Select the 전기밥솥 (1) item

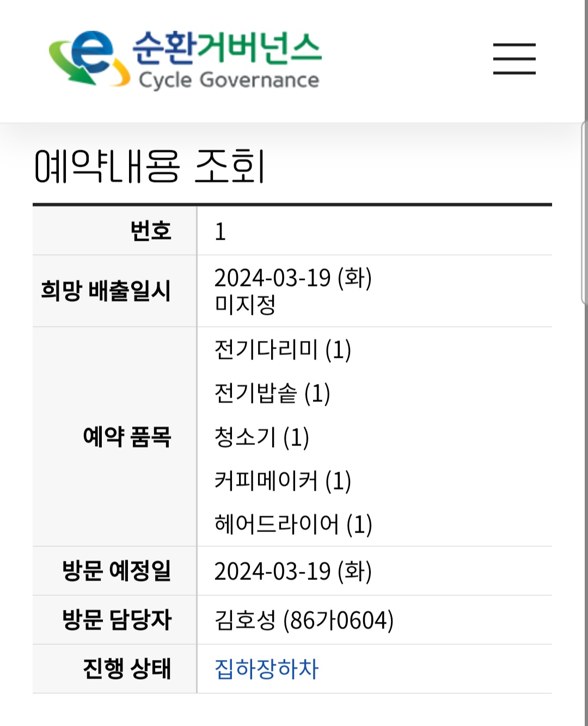coord(272,393)
